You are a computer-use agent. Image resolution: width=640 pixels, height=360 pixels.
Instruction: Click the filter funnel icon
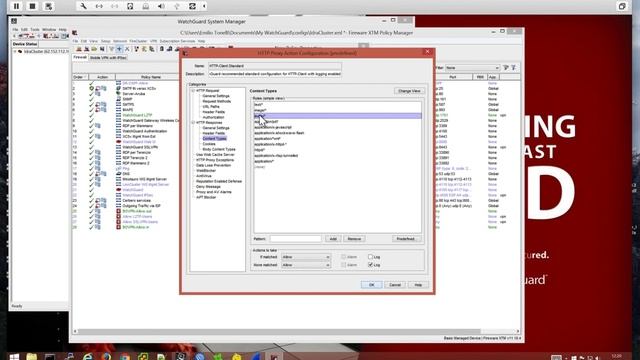coord(506,68)
